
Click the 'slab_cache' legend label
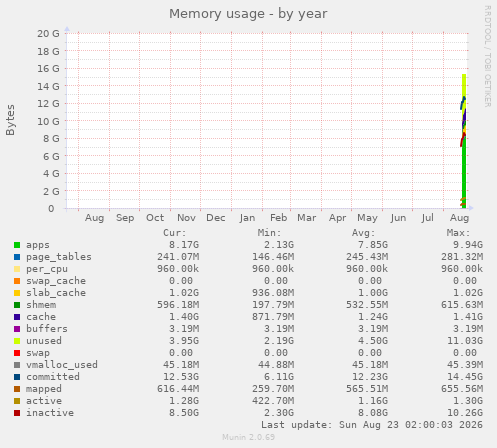(x=56, y=293)
